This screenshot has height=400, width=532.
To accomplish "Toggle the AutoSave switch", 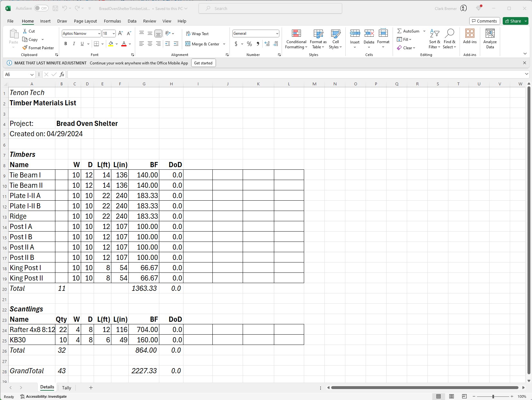I will (41, 8).
